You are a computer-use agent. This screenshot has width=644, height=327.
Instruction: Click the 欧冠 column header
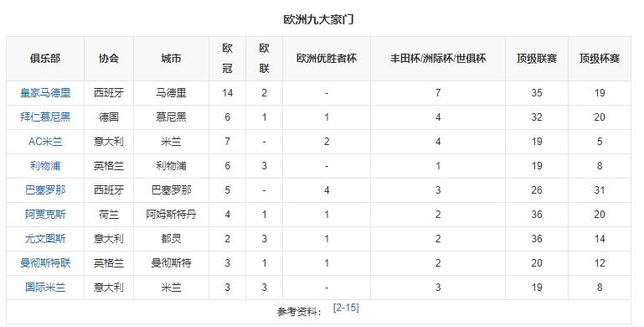tap(228, 59)
